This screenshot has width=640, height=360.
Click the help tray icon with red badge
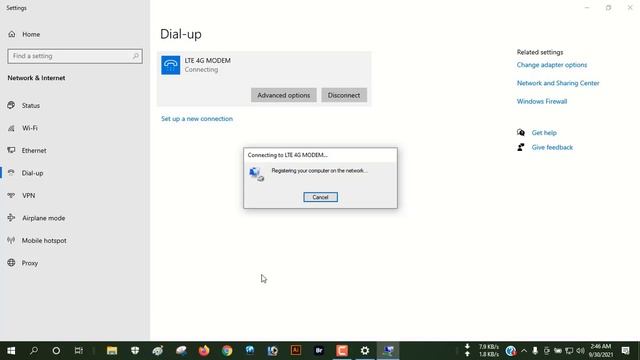tap(511, 351)
